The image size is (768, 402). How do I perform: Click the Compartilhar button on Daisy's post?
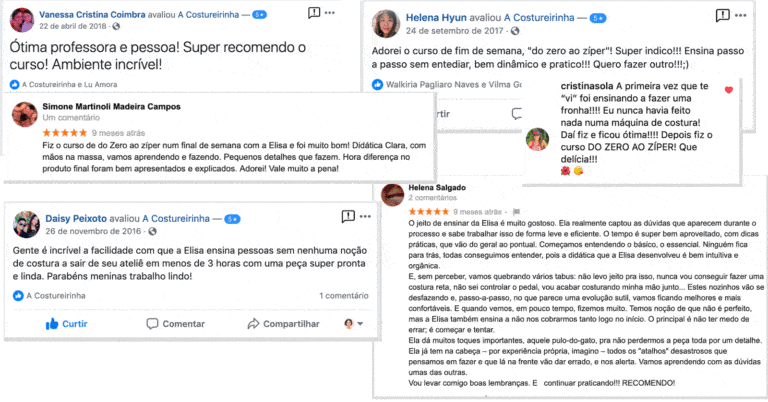(x=283, y=324)
